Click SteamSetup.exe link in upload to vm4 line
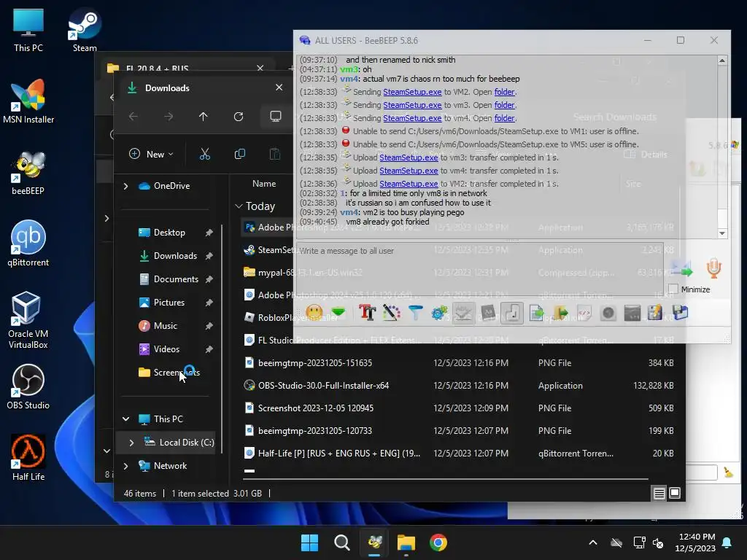This screenshot has width=747, height=560. pyautogui.click(x=409, y=171)
